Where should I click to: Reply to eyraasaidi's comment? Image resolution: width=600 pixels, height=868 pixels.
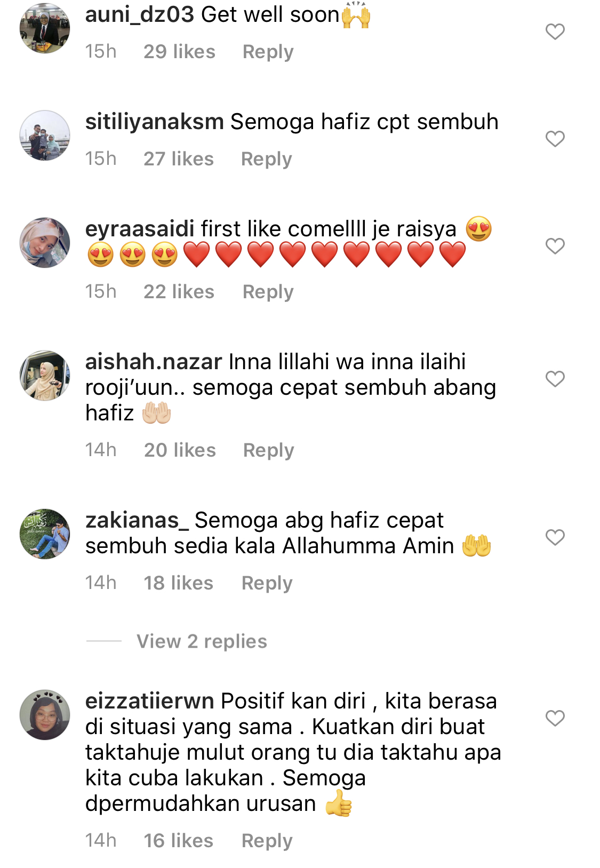click(x=268, y=292)
